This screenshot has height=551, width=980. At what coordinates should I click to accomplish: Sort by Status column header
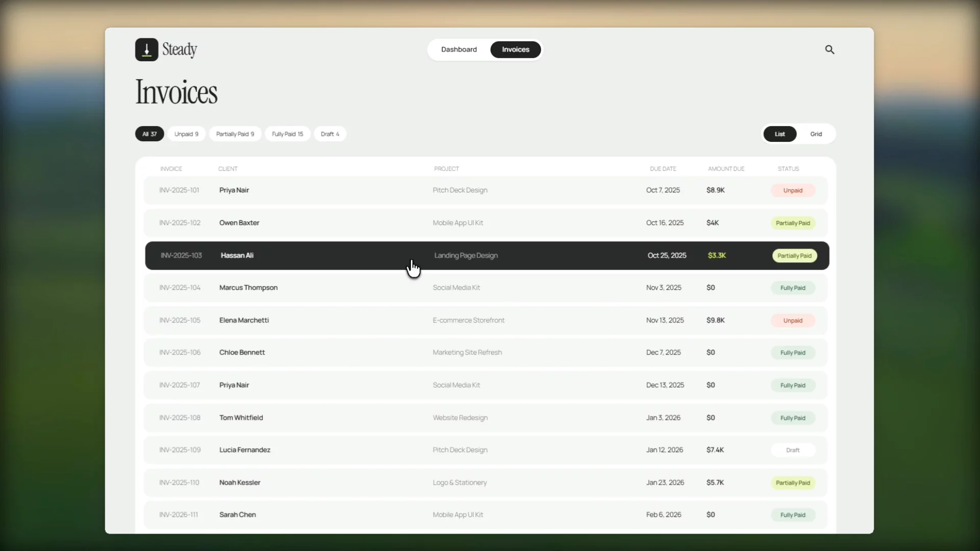point(788,169)
